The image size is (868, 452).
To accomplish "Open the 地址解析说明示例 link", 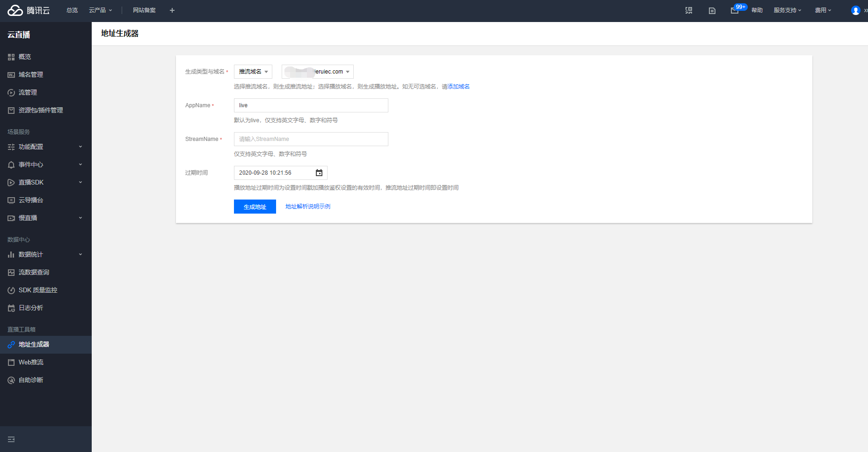I will (x=308, y=207).
